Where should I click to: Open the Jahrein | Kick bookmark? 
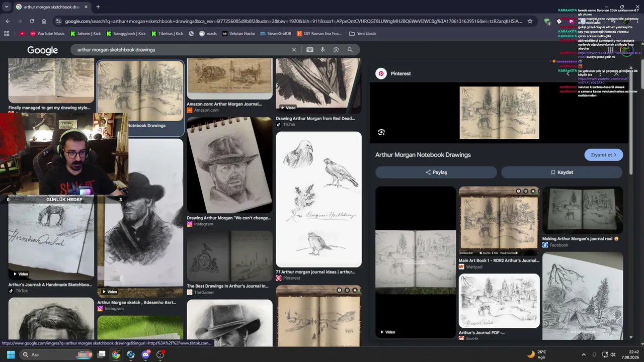point(85,34)
